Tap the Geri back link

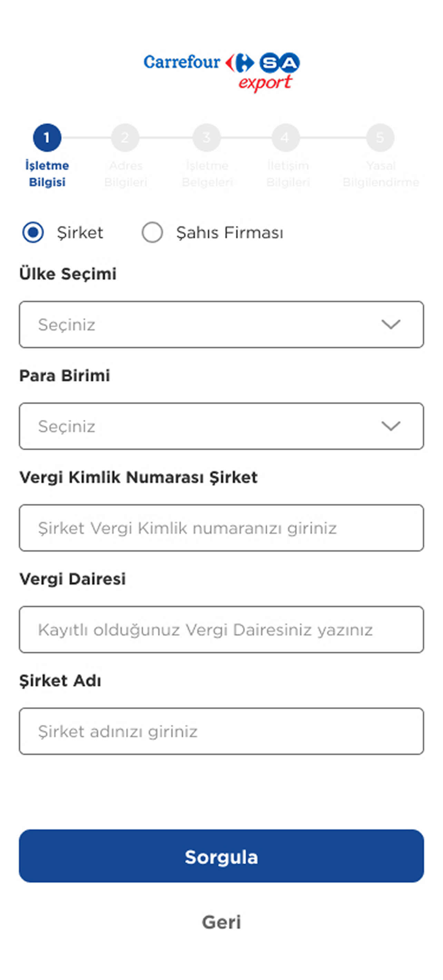(x=221, y=922)
